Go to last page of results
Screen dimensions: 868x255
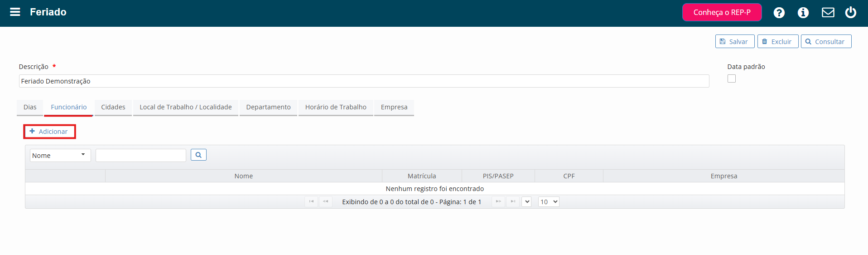tap(513, 201)
